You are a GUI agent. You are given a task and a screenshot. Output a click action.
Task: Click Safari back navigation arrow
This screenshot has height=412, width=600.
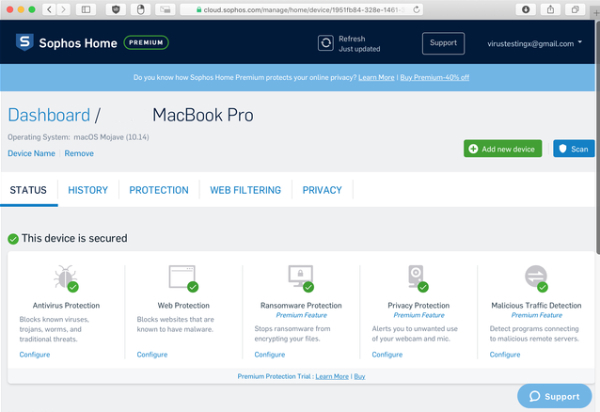49,9
